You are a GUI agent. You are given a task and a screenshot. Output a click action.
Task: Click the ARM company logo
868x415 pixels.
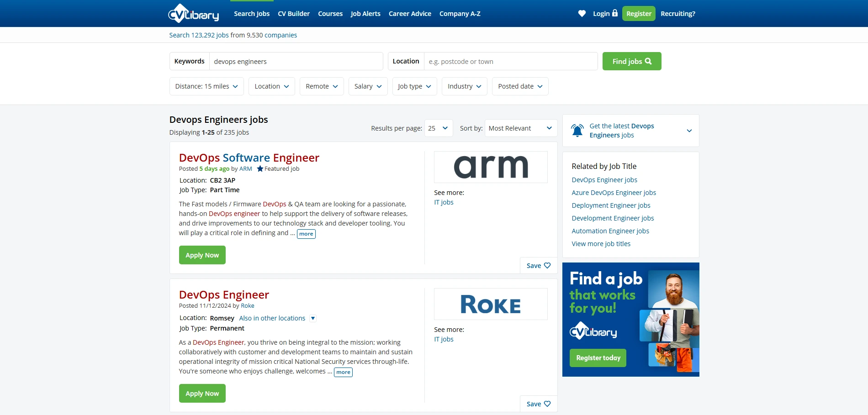click(x=491, y=167)
